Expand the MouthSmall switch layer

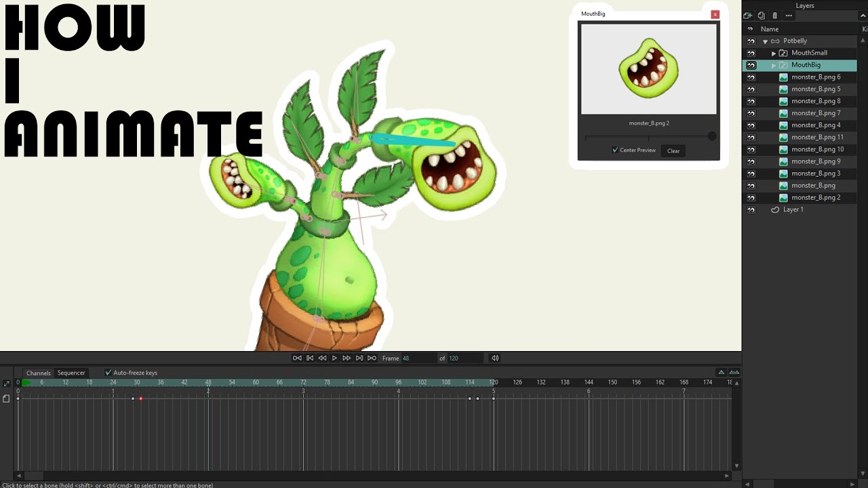click(x=774, y=53)
